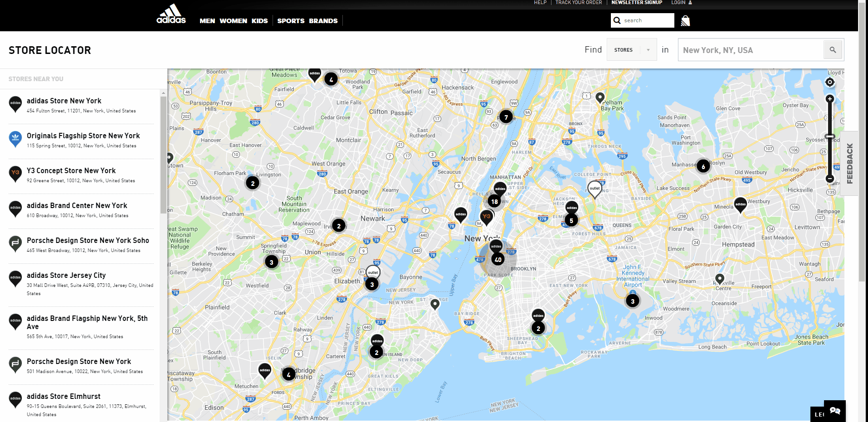
Task: Open the FEEDBACK side tab
Action: [849, 163]
